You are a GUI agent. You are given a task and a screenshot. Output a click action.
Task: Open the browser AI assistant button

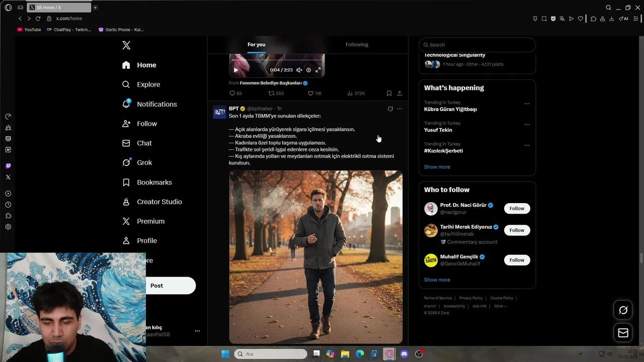[x=623, y=19]
